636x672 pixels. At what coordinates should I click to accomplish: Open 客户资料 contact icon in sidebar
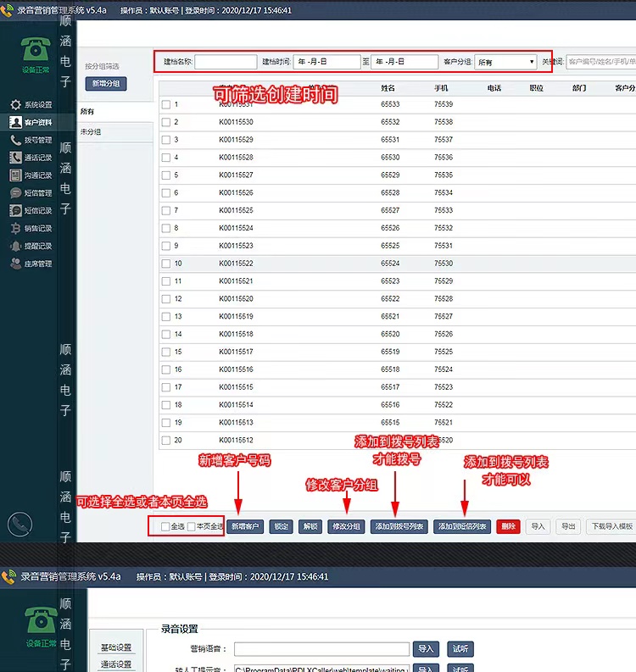pyautogui.click(x=16, y=123)
